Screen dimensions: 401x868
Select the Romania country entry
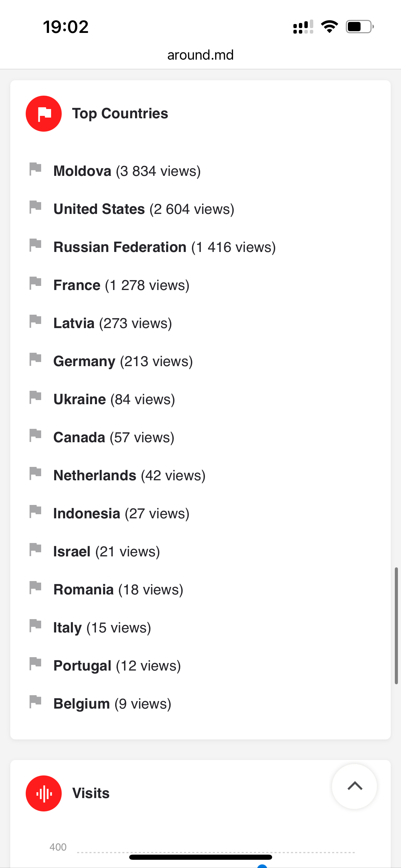click(x=118, y=590)
